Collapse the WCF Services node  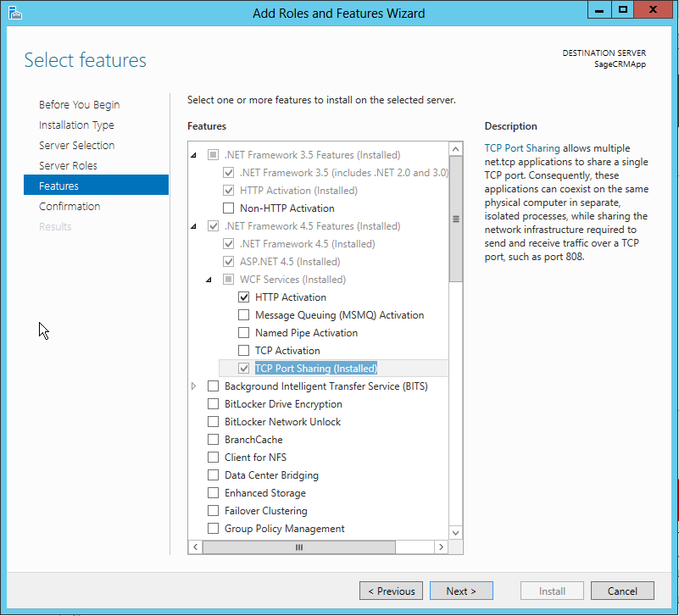209,280
